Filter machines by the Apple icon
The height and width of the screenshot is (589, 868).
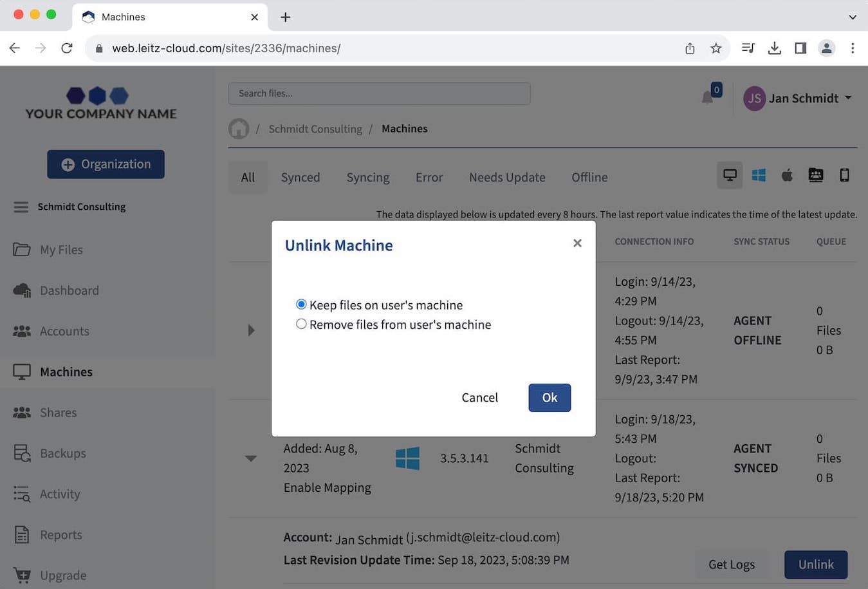coord(787,174)
